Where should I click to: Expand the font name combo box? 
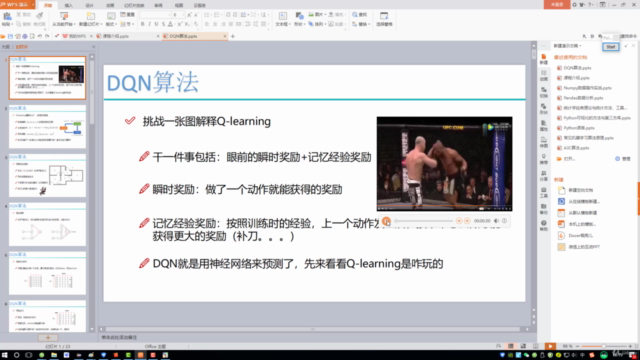pos(168,15)
